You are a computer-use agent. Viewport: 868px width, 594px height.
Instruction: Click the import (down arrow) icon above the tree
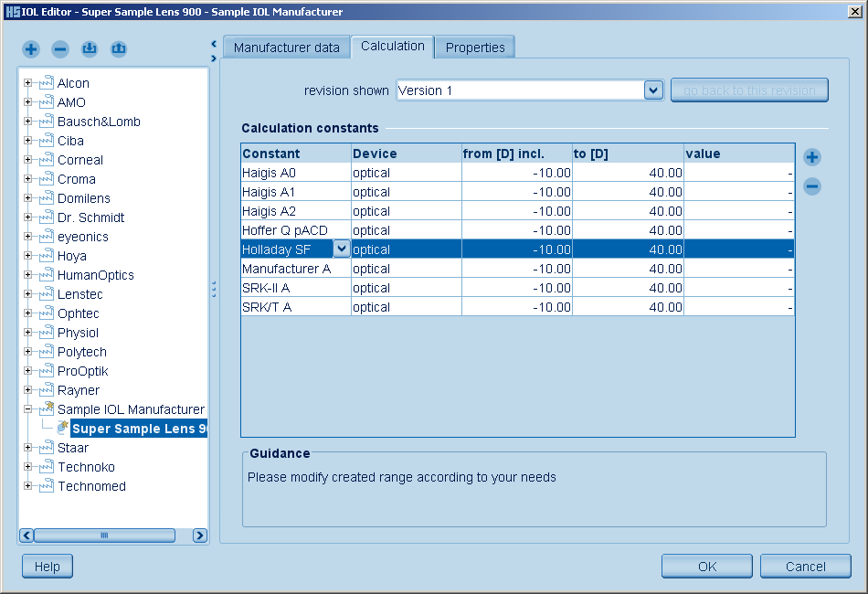(x=90, y=48)
